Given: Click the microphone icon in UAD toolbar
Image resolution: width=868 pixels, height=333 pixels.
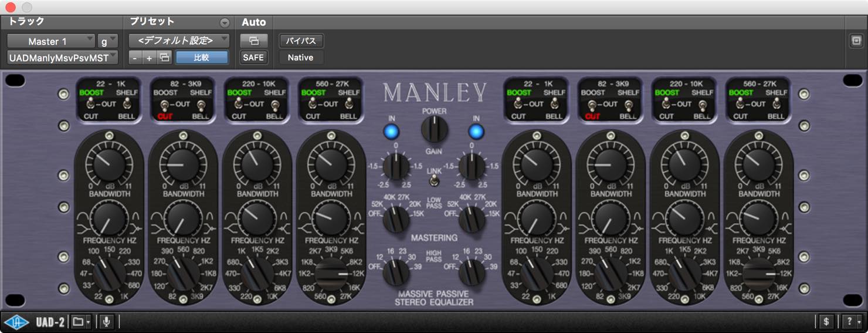Looking at the screenshot, I should click(x=106, y=322).
